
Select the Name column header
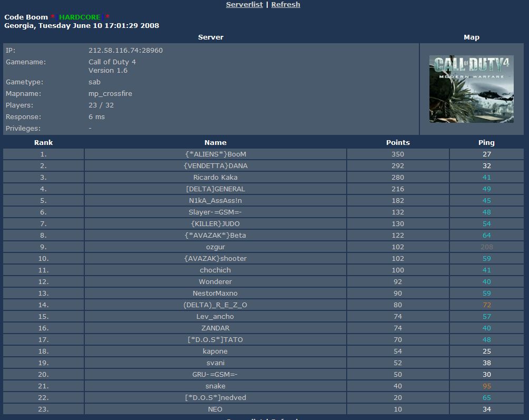pos(215,142)
